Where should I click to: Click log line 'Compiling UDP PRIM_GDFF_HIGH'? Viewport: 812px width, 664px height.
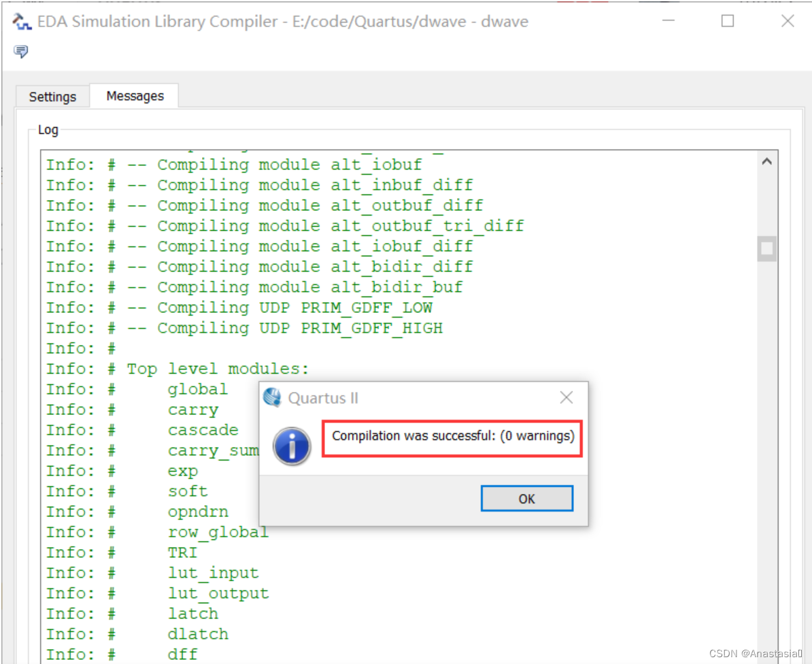pyautogui.click(x=244, y=328)
